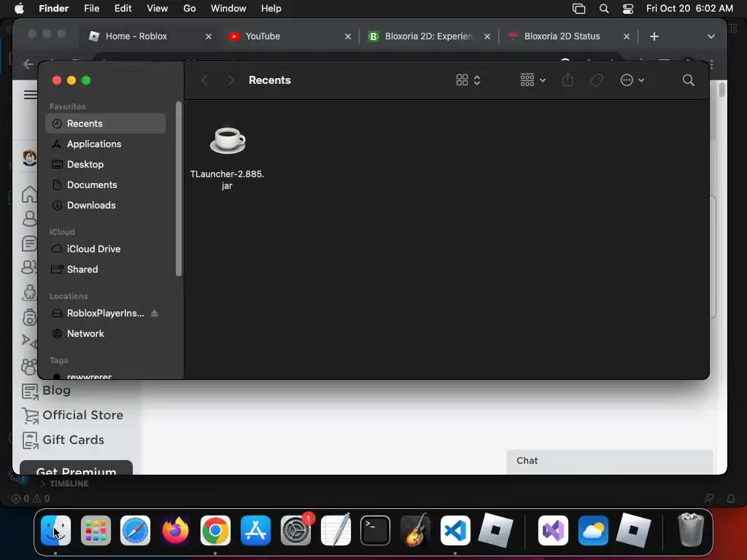Viewport: 747px width, 560px height.
Task: Open iCloud Drive in sidebar
Action: tap(105, 249)
